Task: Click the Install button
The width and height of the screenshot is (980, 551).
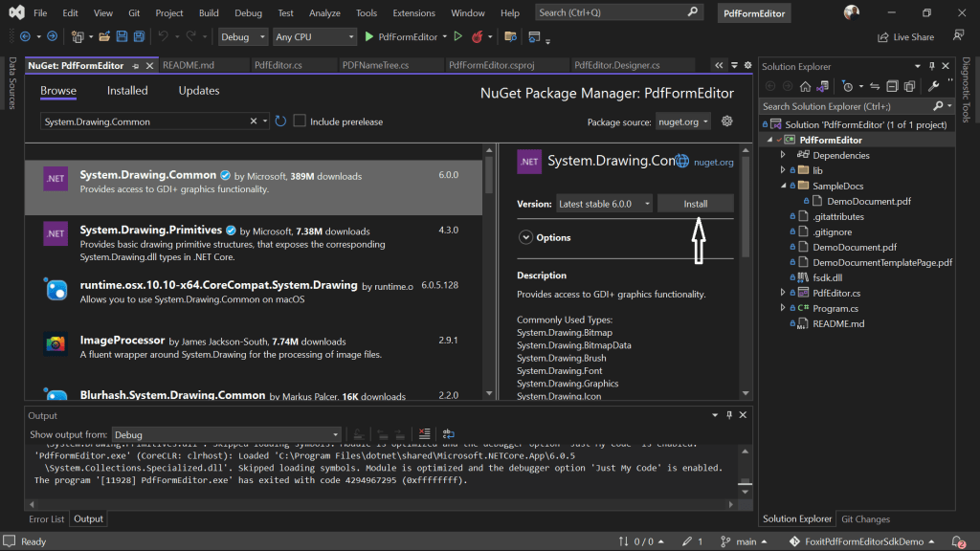Action: click(x=695, y=204)
